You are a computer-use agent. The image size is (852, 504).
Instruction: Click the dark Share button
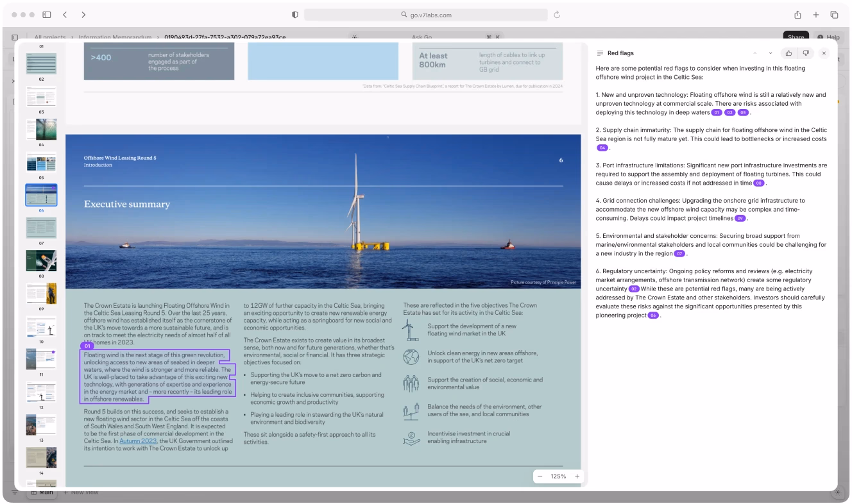coord(796,37)
